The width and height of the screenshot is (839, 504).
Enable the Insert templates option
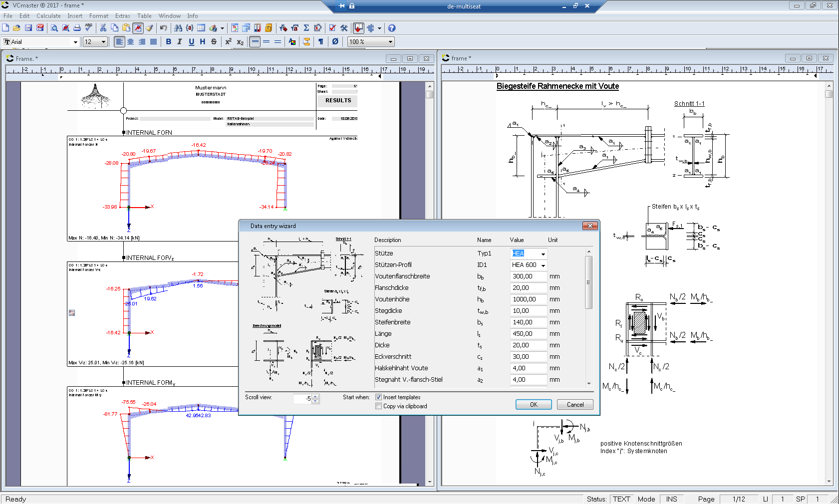point(379,397)
